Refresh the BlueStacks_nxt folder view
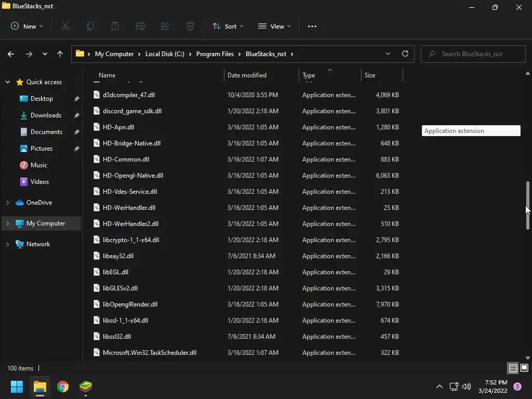 click(405, 54)
